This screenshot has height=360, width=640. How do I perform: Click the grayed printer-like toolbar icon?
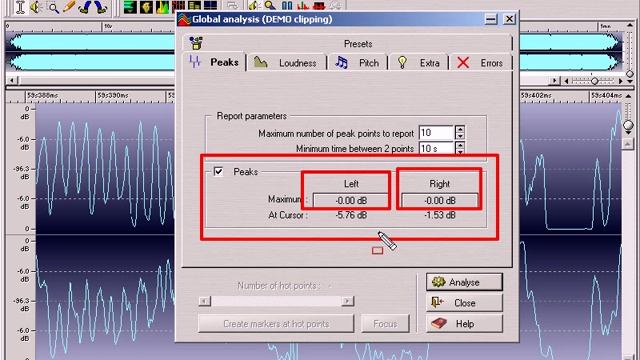pyautogui.click(x=232, y=6)
